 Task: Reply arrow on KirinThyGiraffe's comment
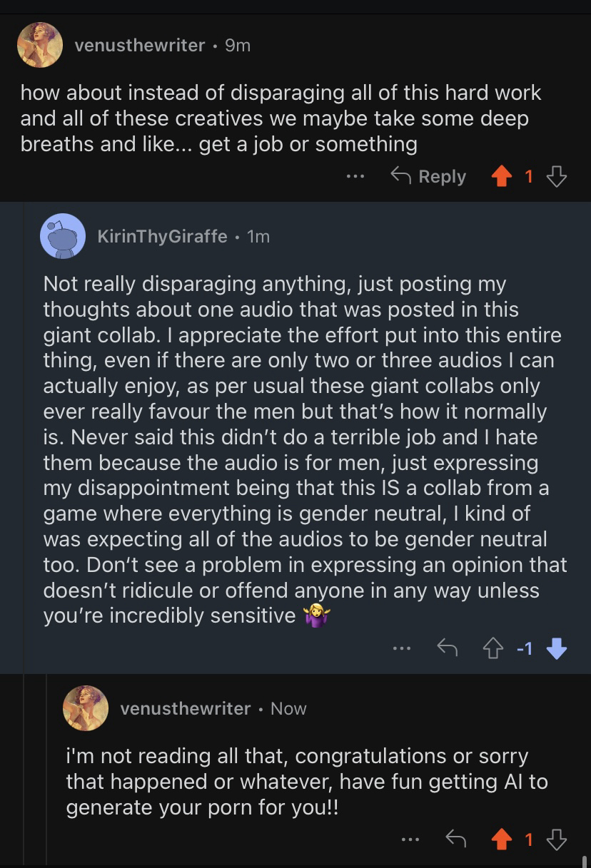(447, 648)
